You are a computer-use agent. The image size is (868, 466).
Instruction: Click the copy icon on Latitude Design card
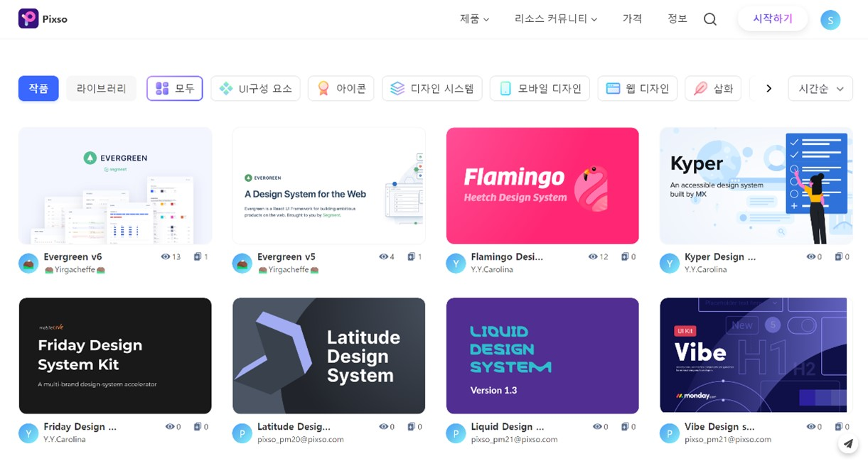point(412,427)
